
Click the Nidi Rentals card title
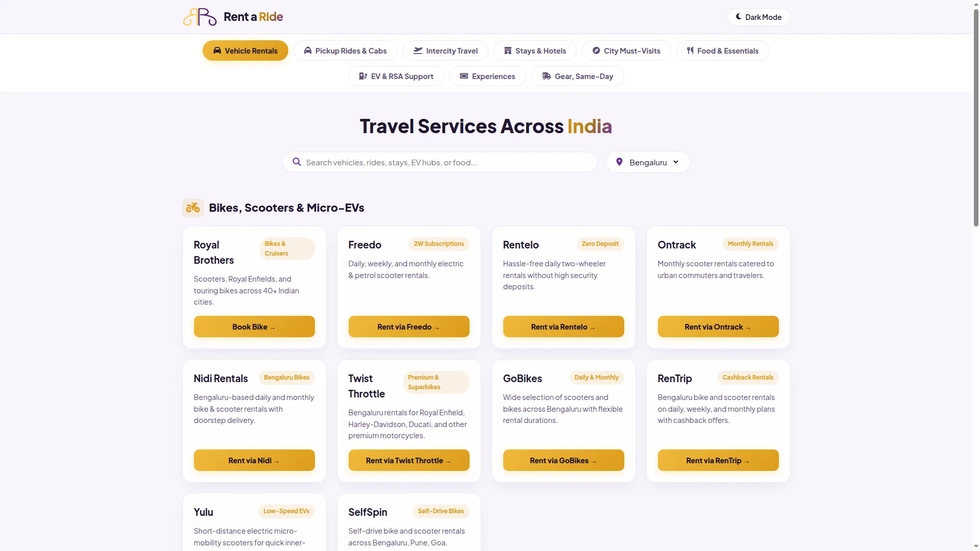[220, 379]
